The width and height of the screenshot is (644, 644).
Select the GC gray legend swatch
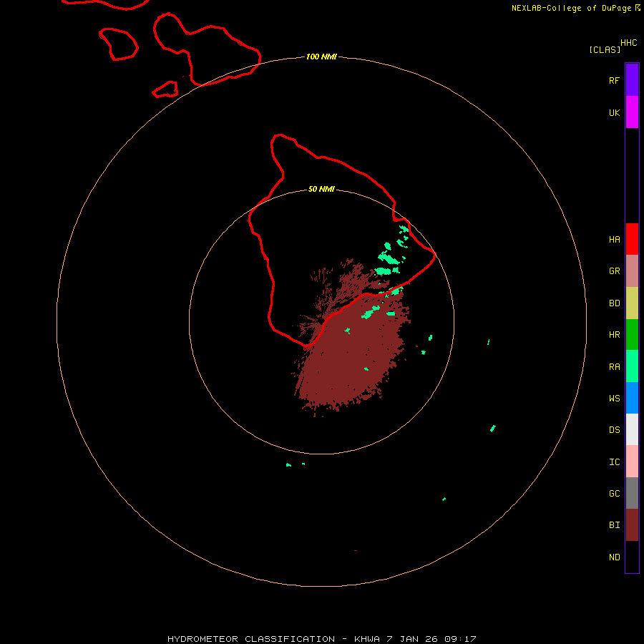[x=632, y=493]
